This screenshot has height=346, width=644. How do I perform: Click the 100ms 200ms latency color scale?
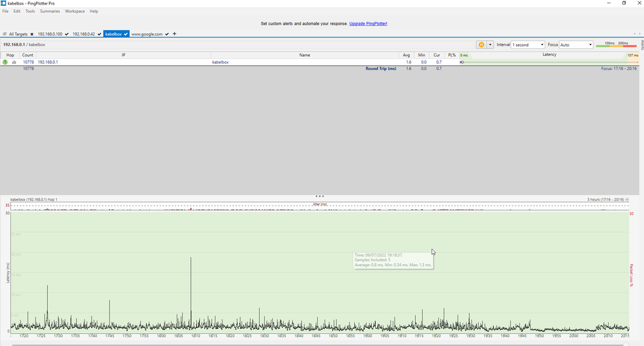pyautogui.click(x=616, y=44)
